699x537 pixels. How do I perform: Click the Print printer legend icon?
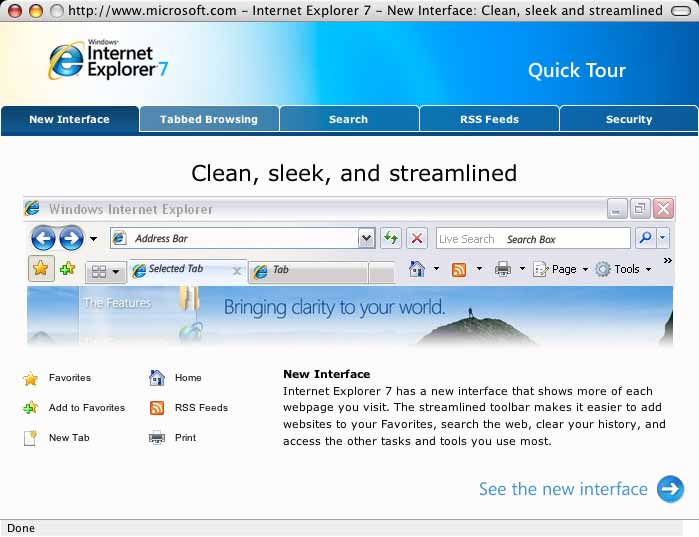coord(156,438)
